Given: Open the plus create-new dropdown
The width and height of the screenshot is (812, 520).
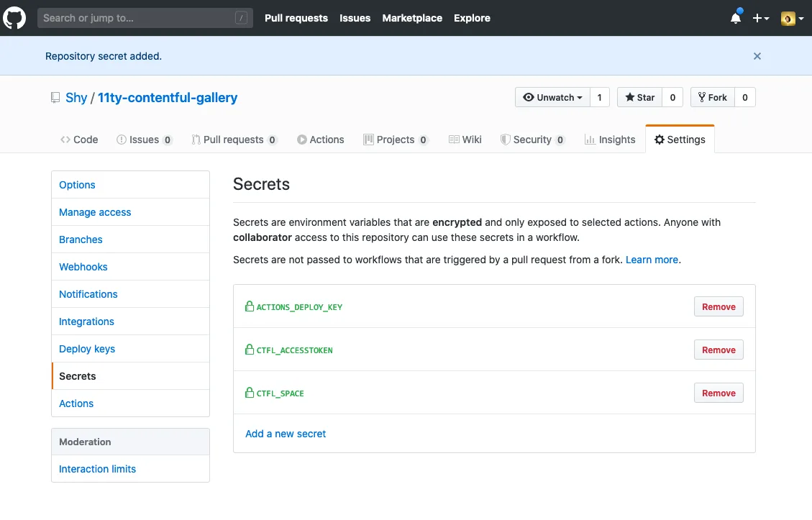Looking at the screenshot, I should click(x=760, y=18).
